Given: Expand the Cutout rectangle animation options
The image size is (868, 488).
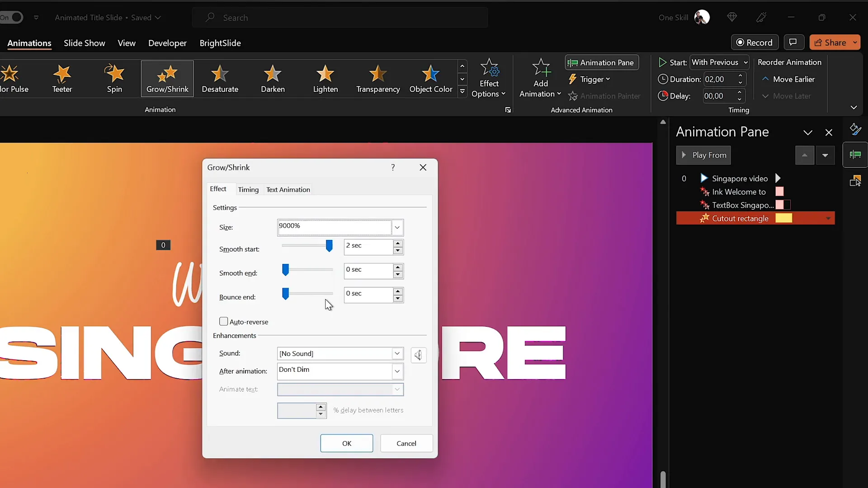Looking at the screenshot, I should 829,218.
